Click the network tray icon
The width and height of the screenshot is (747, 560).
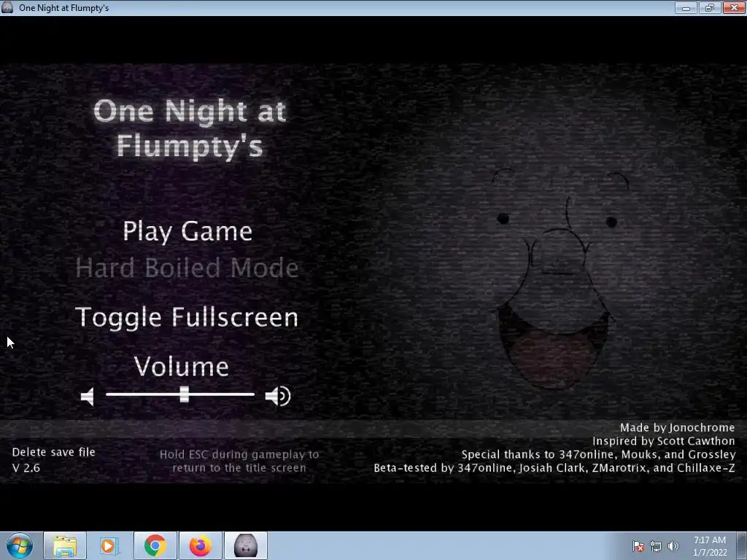656,546
